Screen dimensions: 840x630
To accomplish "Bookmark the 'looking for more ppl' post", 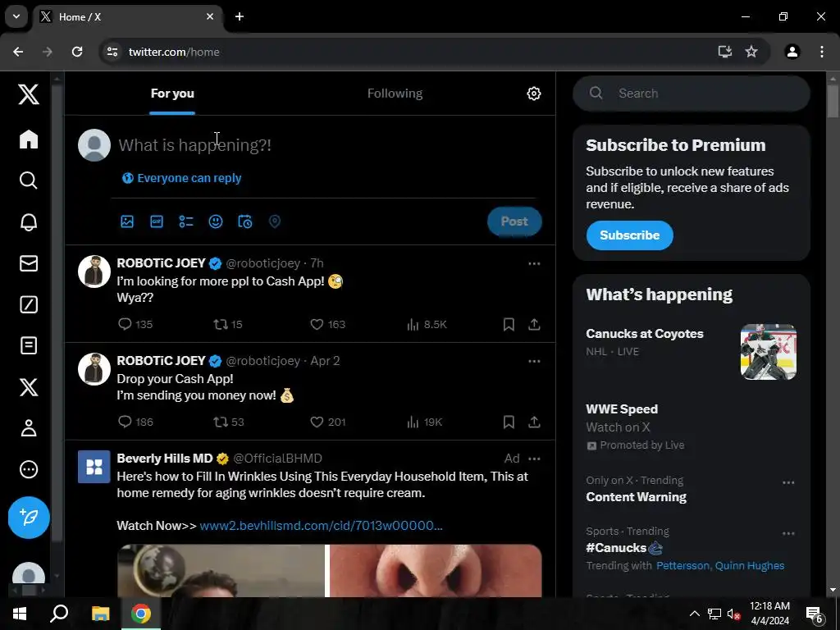I will pos(509,324).
